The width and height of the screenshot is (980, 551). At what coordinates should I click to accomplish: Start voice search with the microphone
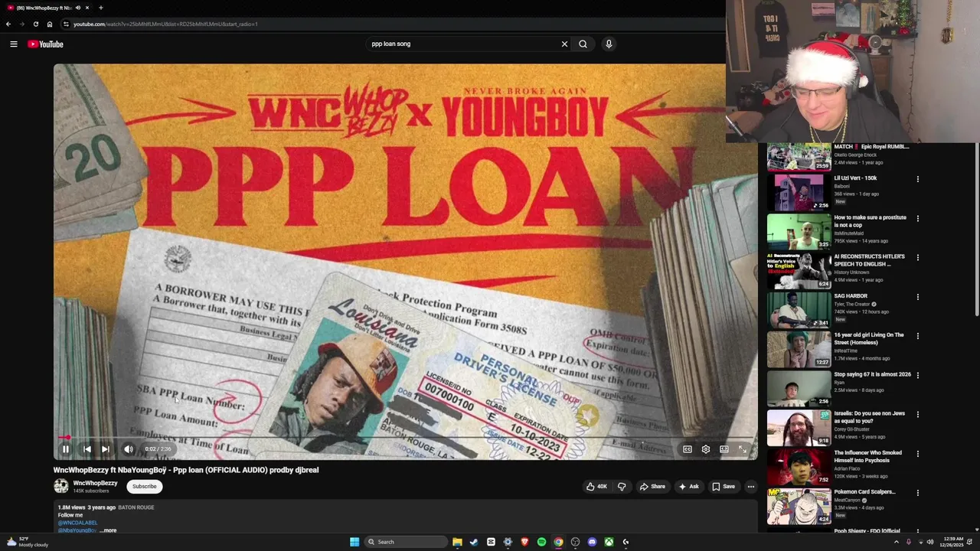pyautogui.click(x=609, y=44)
